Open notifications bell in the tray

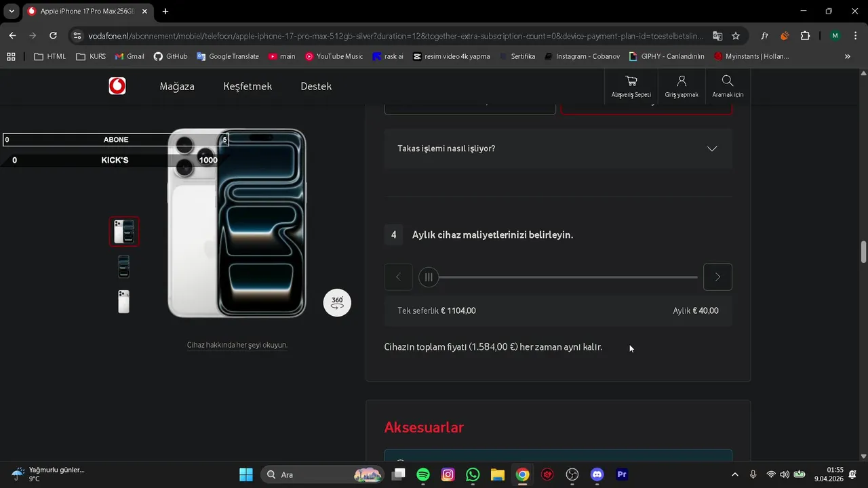click(x=852, y=474)
